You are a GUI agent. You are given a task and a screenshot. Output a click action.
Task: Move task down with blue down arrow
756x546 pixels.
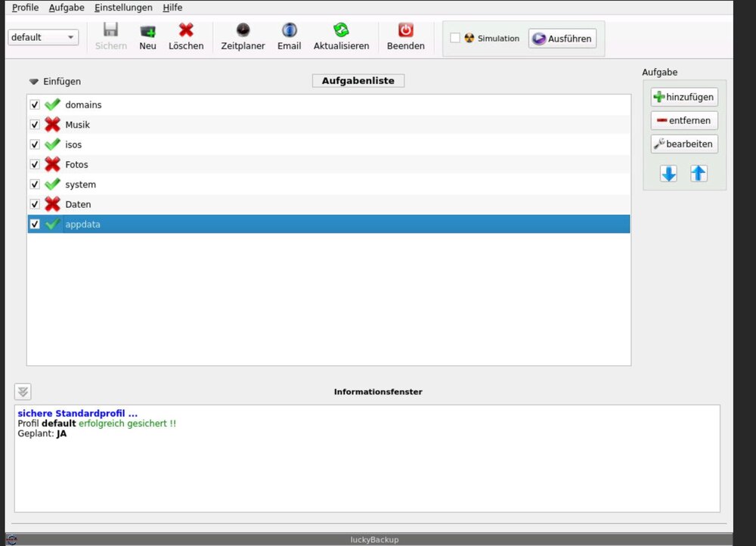coord(668,173)
